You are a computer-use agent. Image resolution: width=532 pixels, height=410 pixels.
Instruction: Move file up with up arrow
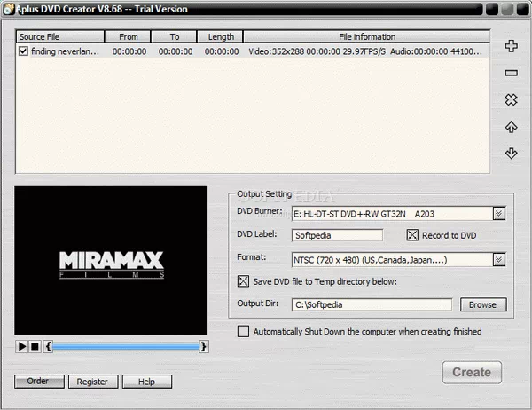[x=511, y=127]
